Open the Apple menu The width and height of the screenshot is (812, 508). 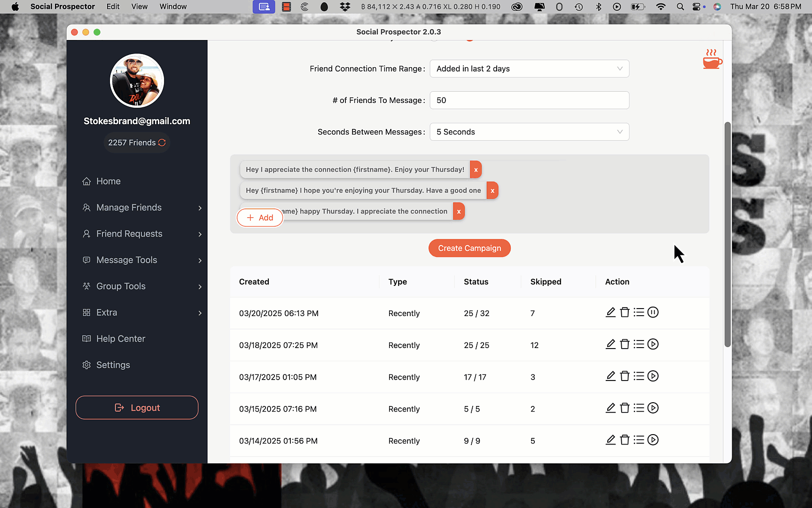point(15,7)
